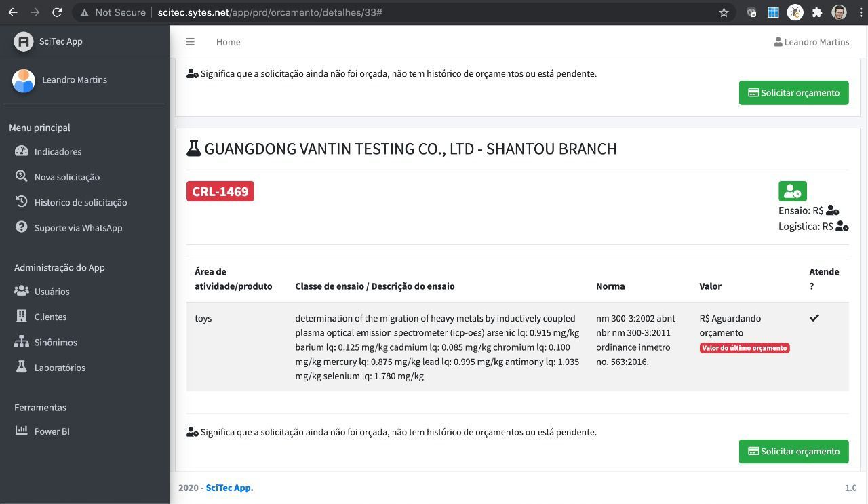The width and height of the screenshot is (868, 504).
Task: Click R$ Aguardando orçamento value text
Action: point(730,326)
